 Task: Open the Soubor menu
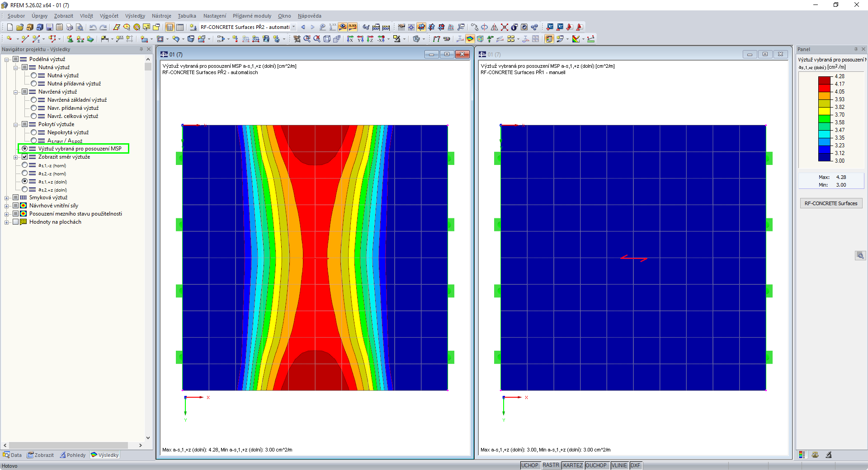[x=16, y=16]
